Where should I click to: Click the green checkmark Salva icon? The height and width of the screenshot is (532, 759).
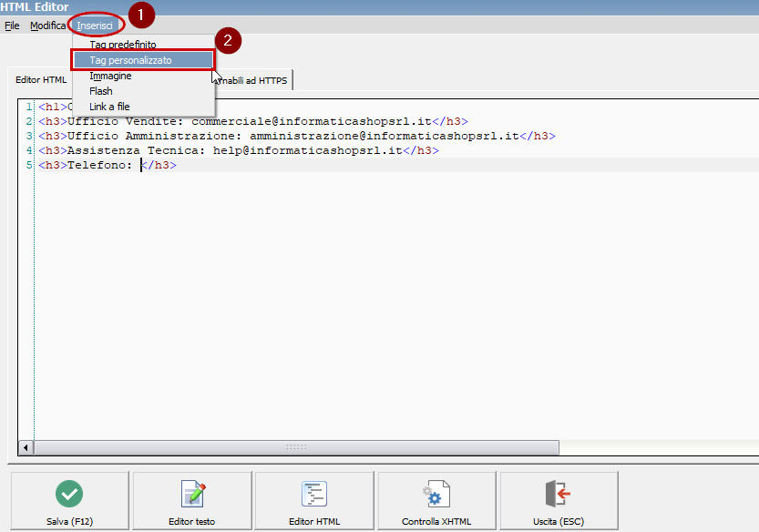(x=69, y=494)
